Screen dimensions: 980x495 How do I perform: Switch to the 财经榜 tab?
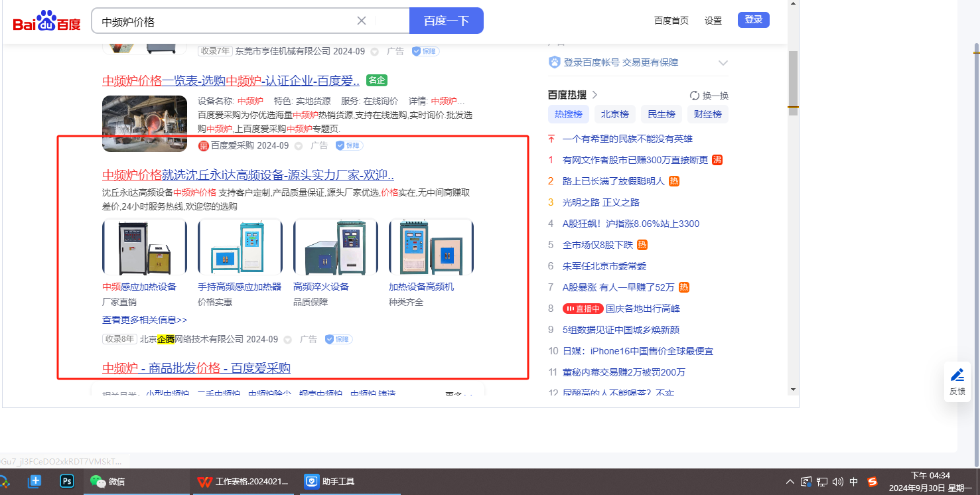pos(708,114)
